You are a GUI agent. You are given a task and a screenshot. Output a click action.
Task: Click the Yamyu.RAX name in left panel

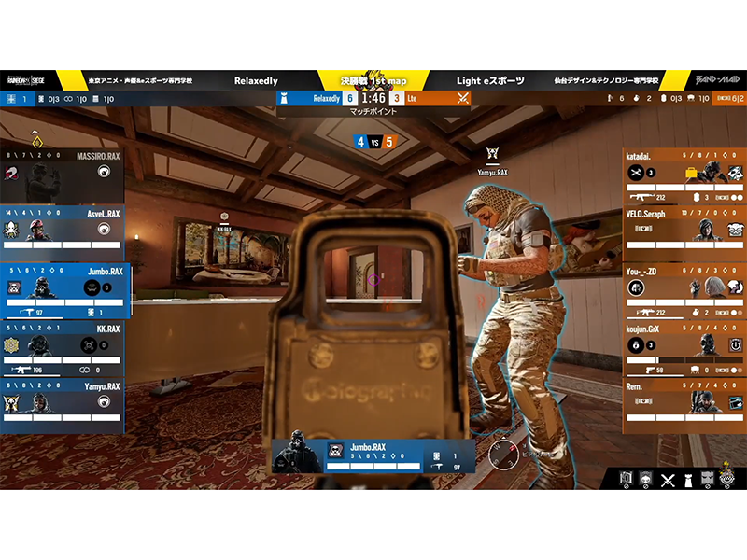[x=102, y=386]
